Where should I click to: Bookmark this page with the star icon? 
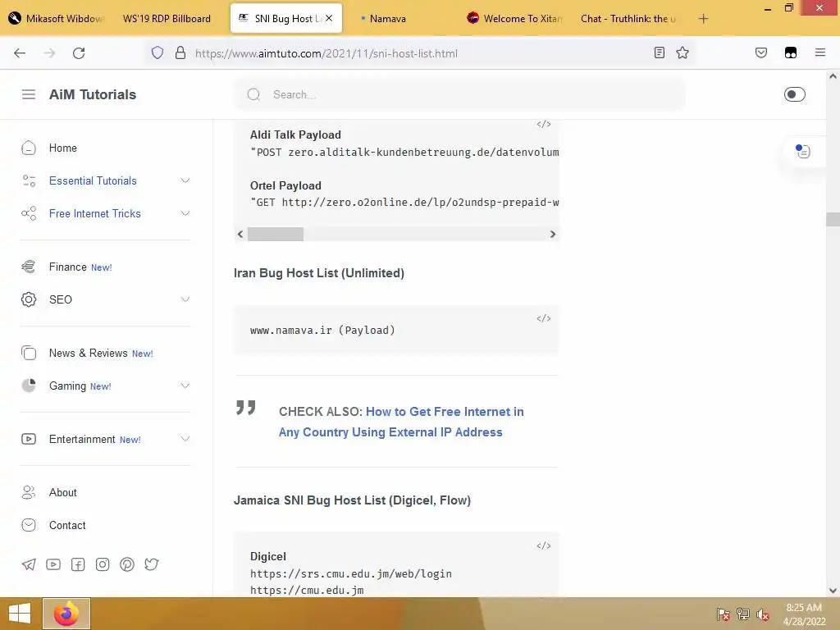point(682,52)
